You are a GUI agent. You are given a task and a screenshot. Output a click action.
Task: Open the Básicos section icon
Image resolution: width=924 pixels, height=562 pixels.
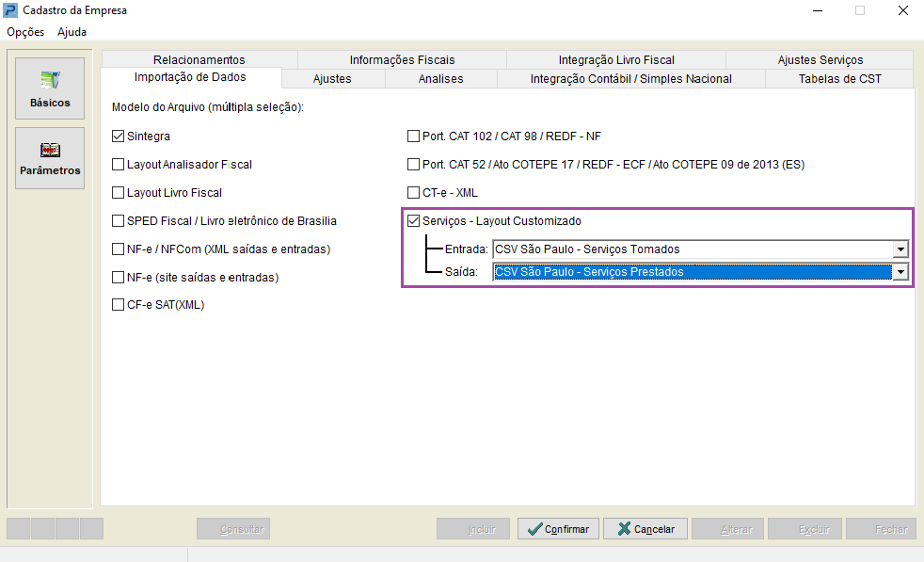point(50,80)
